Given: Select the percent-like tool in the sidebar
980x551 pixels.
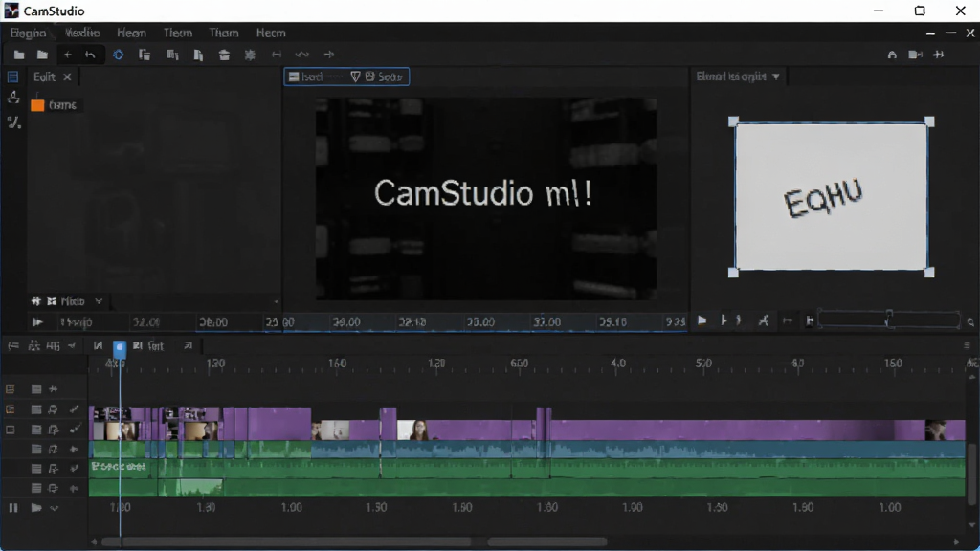Looking at the screenshot, I should coord(13,123).
